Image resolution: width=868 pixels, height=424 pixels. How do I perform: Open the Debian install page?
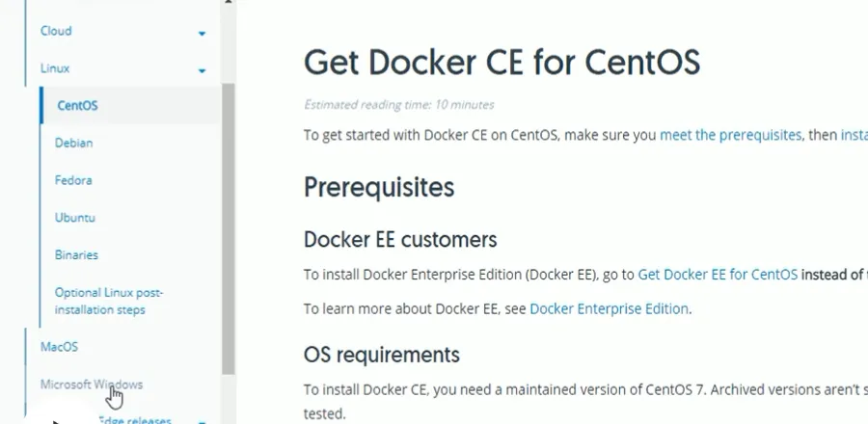pos(74,143)
